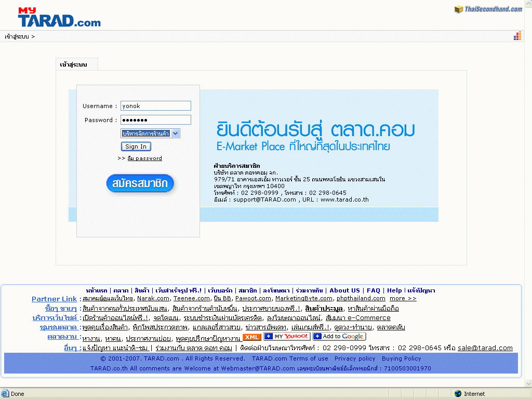532x399 pixels.
Task: Click the Add to Google badge
Action: pyautogui.click(x=339, y=337)
